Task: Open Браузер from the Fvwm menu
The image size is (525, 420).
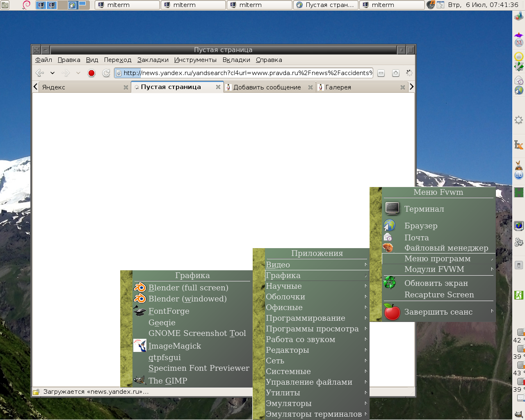Action: [420, 226]
